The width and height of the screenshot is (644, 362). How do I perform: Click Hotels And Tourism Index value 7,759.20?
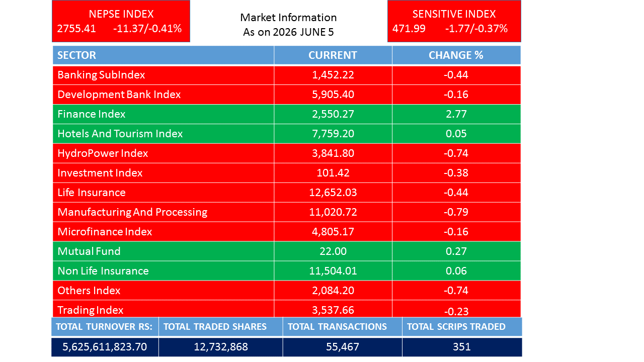pos(333,134)
